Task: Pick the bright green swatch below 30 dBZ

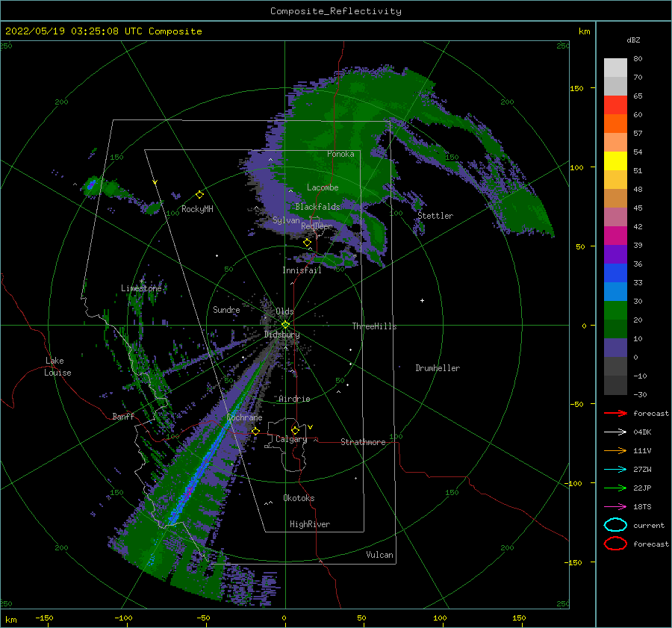Action: (x=615, y=311)
